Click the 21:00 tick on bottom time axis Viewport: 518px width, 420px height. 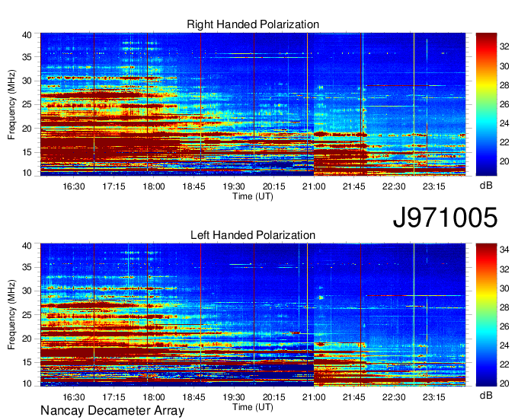click(x=314, y=397)
